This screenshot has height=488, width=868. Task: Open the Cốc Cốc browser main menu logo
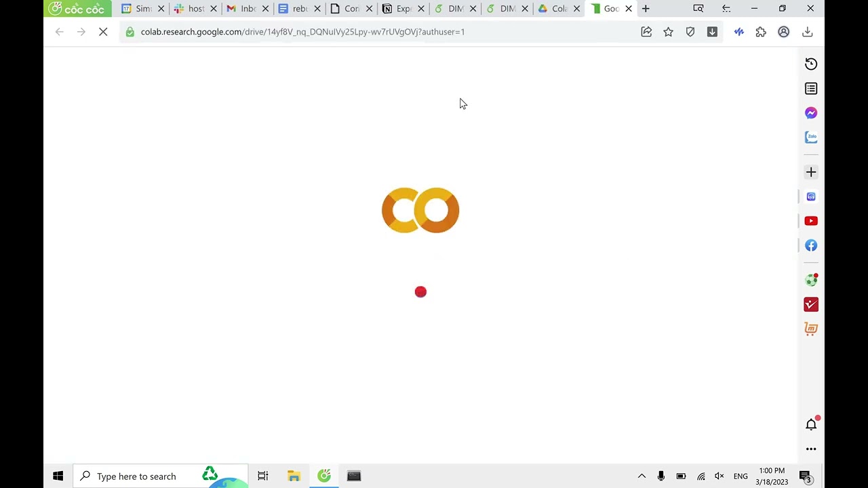click(x=77, y=9)
